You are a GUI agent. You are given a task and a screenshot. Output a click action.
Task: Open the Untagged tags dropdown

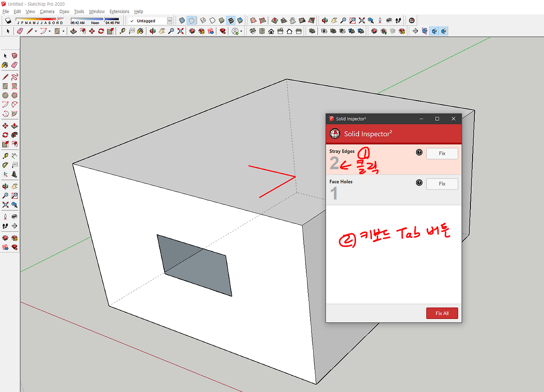[169, 20]
